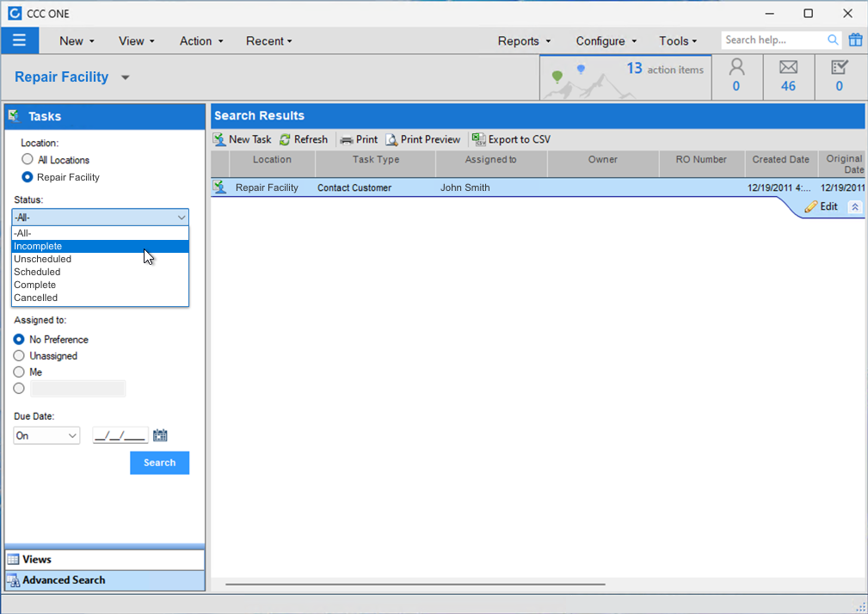
Task: Click the blue Search button
Action: (159, 463)
